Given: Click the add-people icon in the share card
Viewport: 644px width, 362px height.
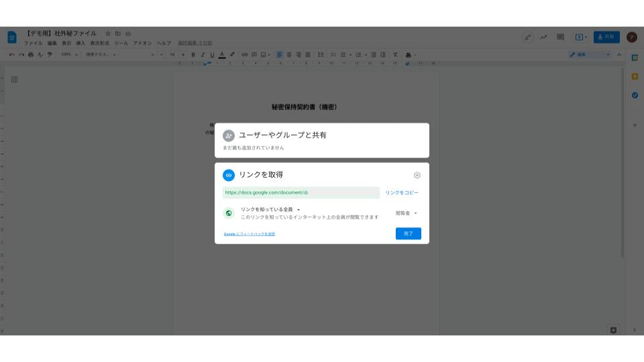Looking at the screenshot, I should coord(229,135).
